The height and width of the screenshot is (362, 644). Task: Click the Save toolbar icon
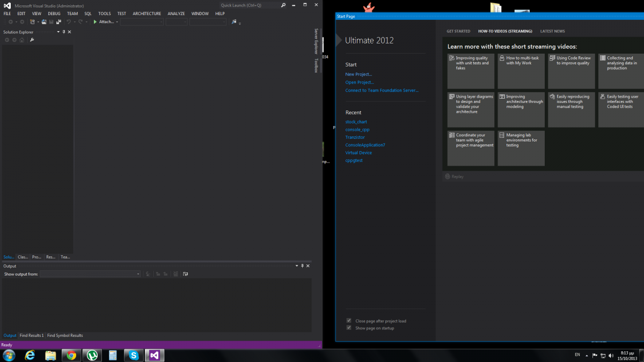point(52,22)
